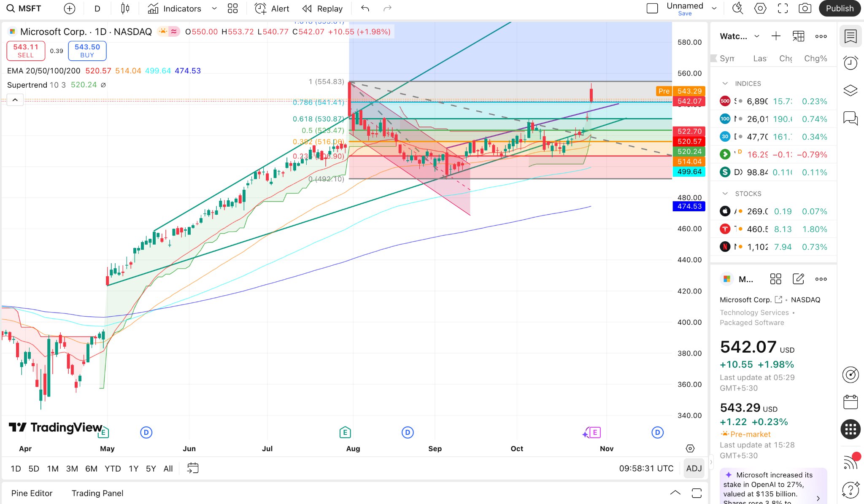Click the 543.50 BUY button
864x504 pixels.
coord(87,51)
